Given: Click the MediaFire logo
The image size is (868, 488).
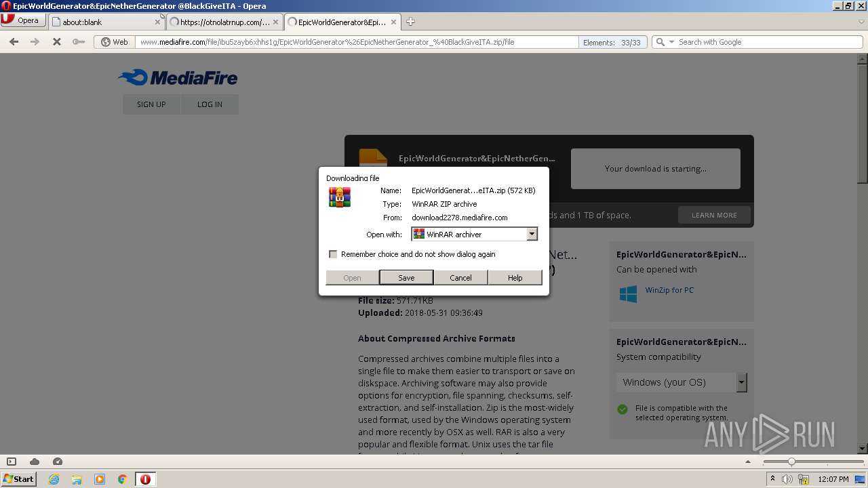Looking at the screenshot, I should tap(178, 78).
